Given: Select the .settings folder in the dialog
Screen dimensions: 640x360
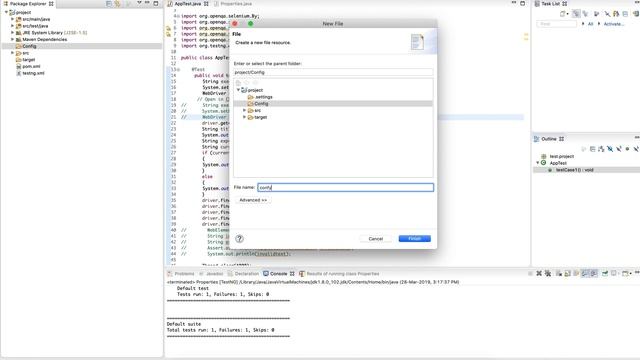Looking at the screenshot, I should point(260,97).
